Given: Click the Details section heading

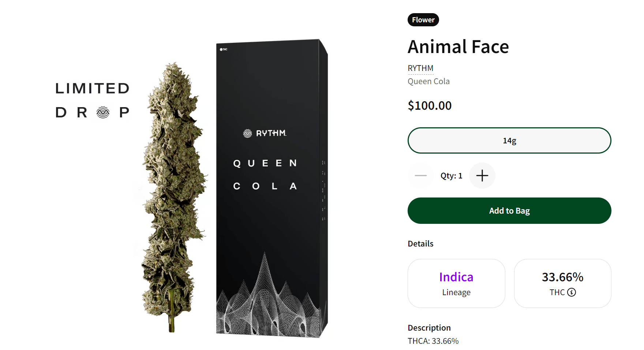Looking at the screenshot, I should click(420, 244).
